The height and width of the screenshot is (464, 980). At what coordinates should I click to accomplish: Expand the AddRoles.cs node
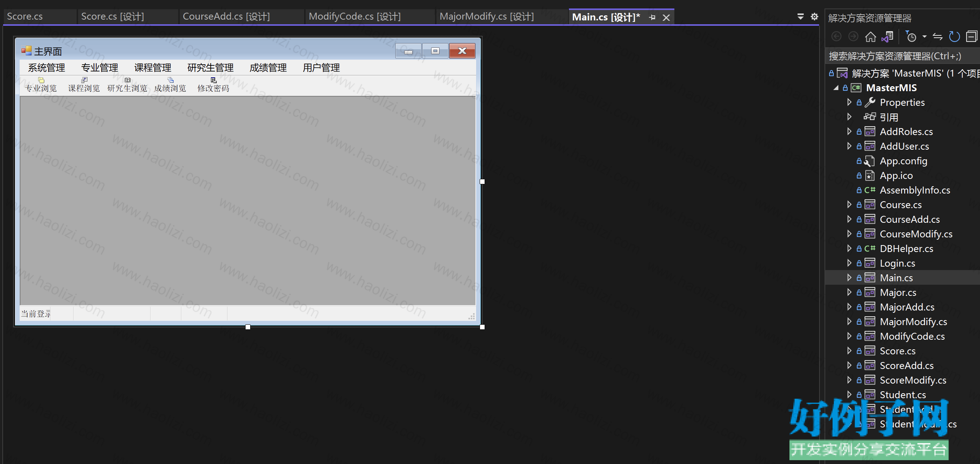850,132
